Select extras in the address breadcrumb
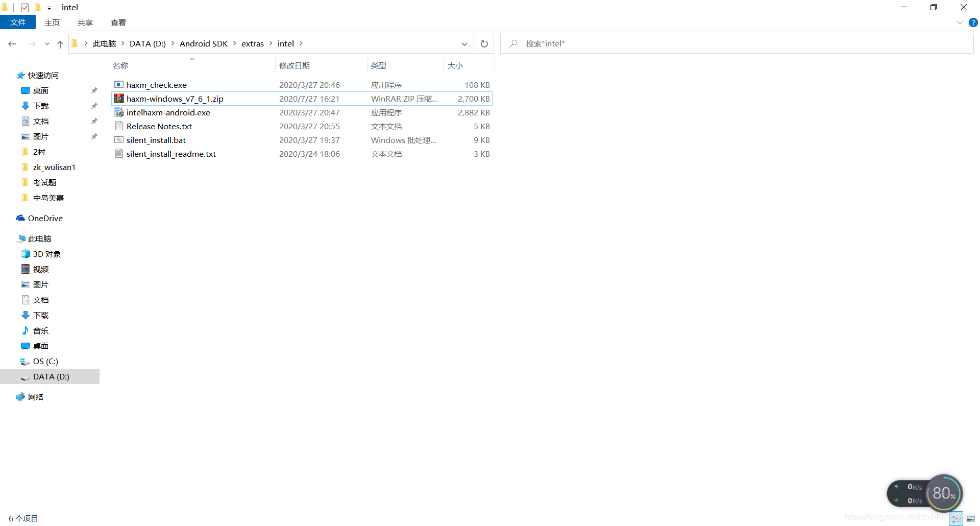This screenshot has height=526, width=980. pyautogui.click(x=253, y=44)
